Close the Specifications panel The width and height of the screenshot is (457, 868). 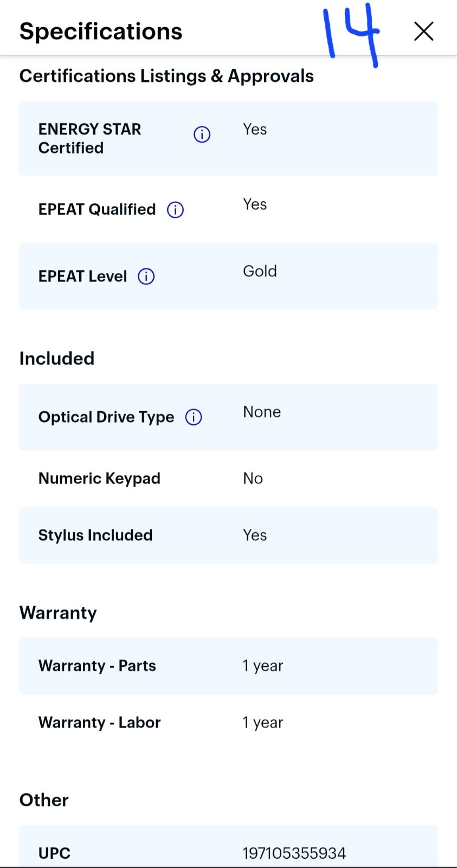pyautogui.click(x=423, y=31)
